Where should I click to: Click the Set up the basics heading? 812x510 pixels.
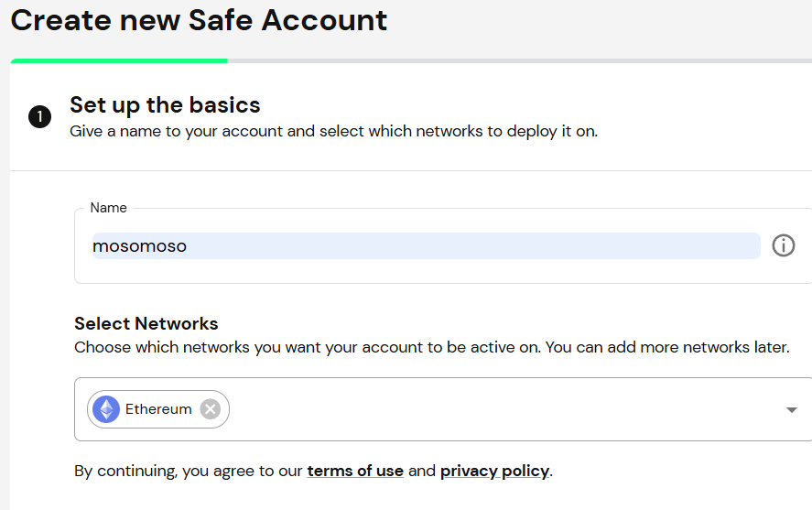165,105
